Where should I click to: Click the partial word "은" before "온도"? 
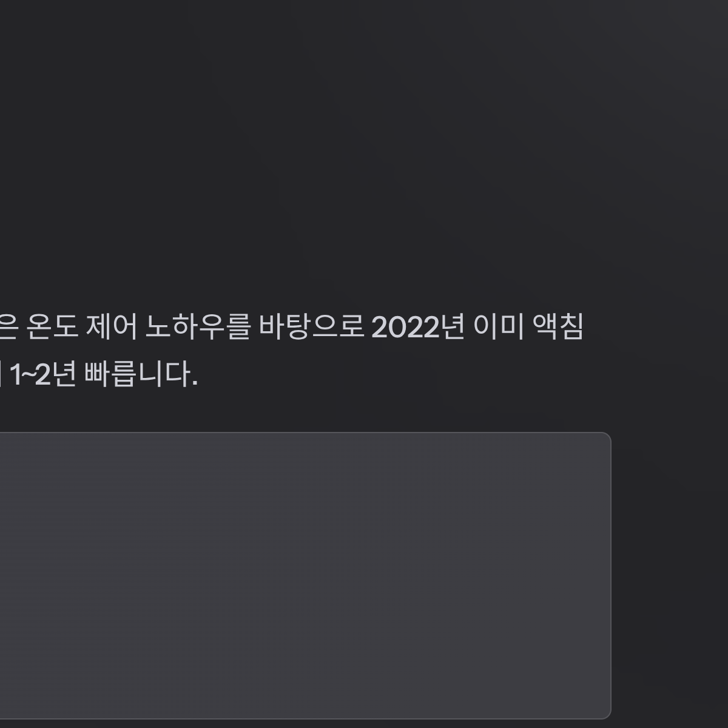pyautogui.click(x=10, y=328)
